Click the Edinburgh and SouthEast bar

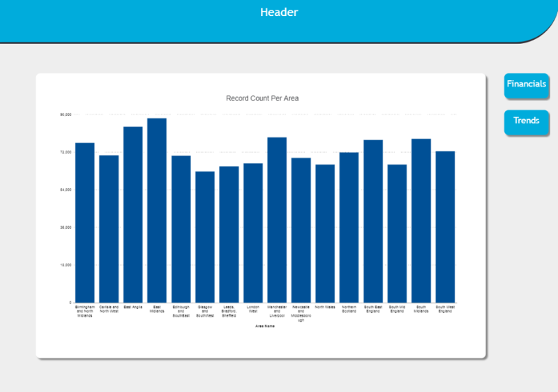pos(181,229)
